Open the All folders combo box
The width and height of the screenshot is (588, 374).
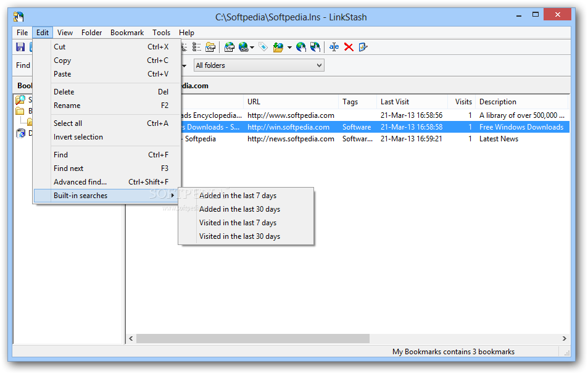[259, 65]
